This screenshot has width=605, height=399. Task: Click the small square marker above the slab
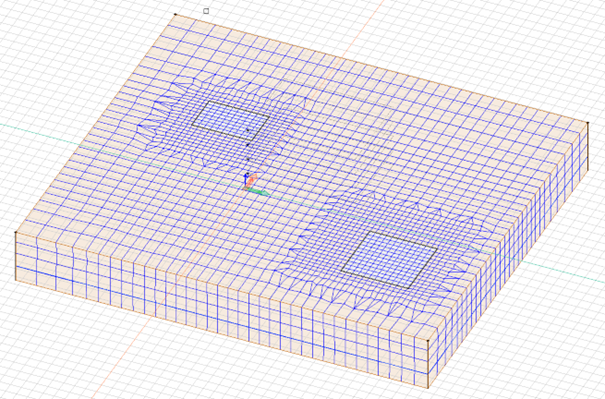(x=206, y=11)
